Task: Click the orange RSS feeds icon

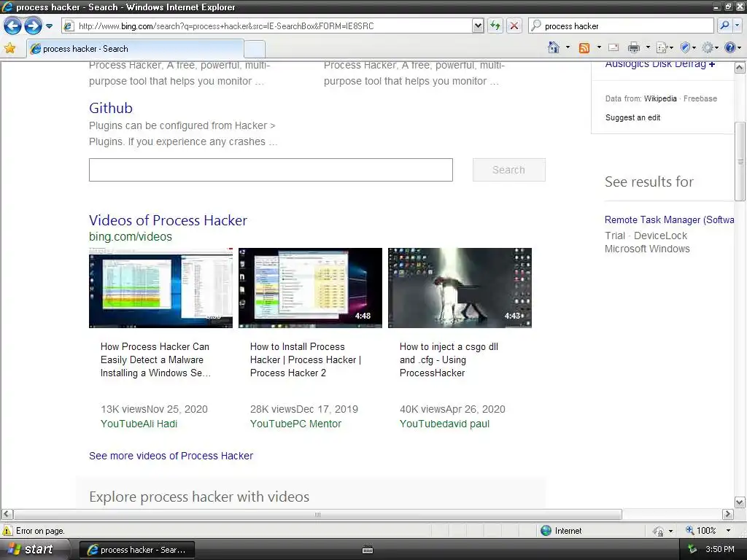Action: coord(584,47)
